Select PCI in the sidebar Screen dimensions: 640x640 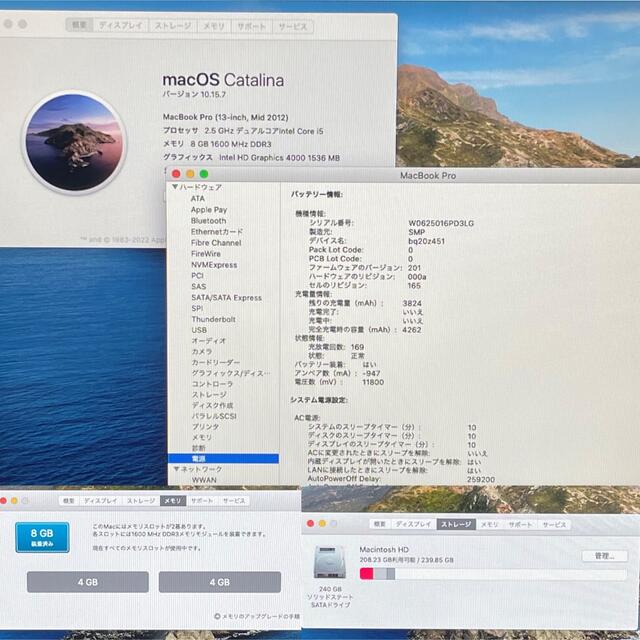coord(198,276)
